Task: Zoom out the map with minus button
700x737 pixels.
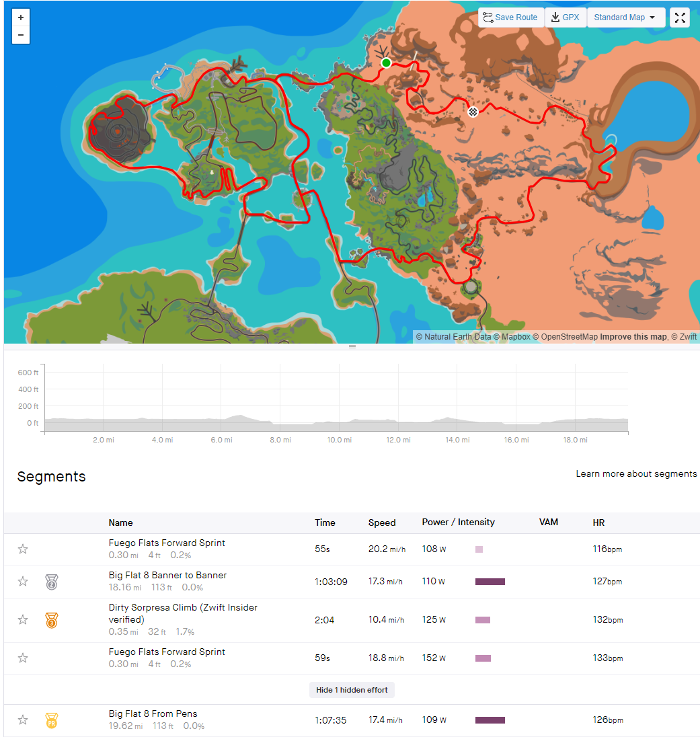Action: [21, 35]
